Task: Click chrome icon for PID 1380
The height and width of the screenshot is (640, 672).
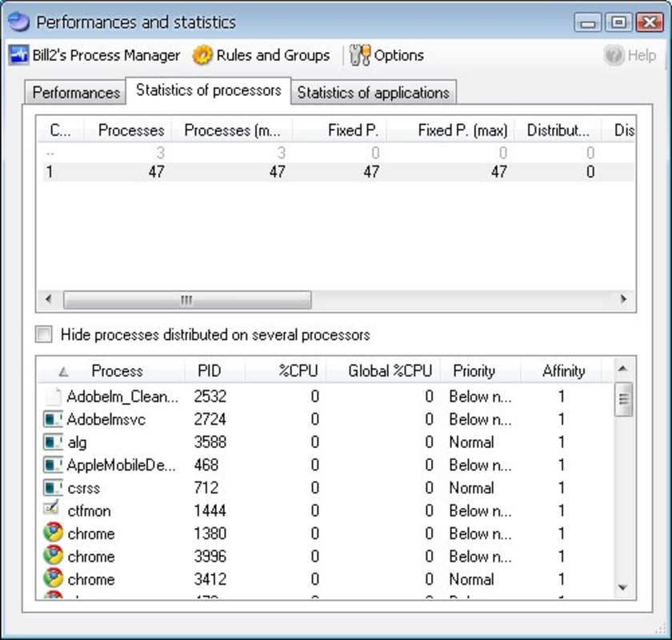Action: 53,534
